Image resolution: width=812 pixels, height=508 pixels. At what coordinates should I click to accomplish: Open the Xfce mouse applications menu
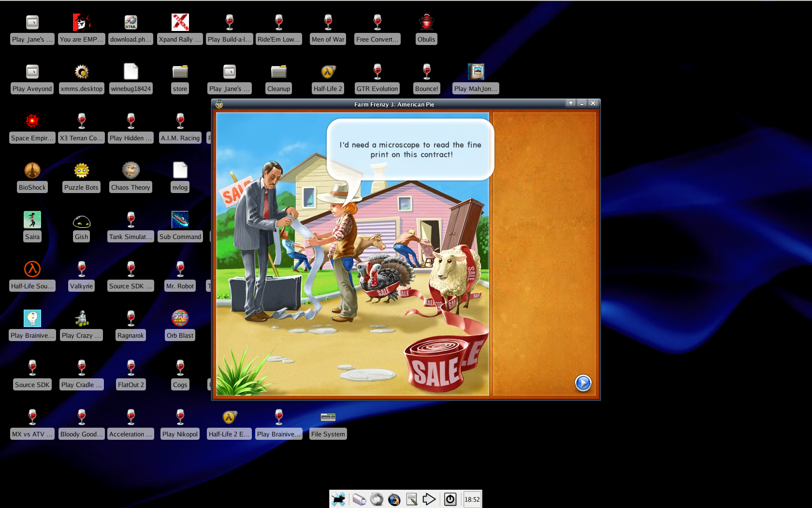pyautogui.click(x=338, y=499)
